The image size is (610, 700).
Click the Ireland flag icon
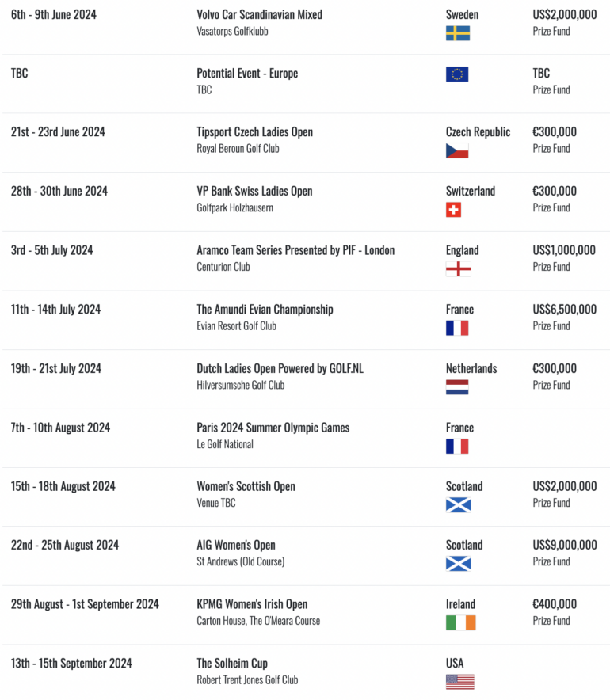click(461, 622)
